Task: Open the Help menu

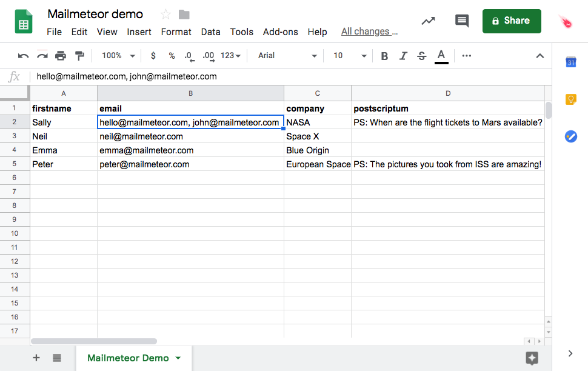Action: tap(317, 32)
